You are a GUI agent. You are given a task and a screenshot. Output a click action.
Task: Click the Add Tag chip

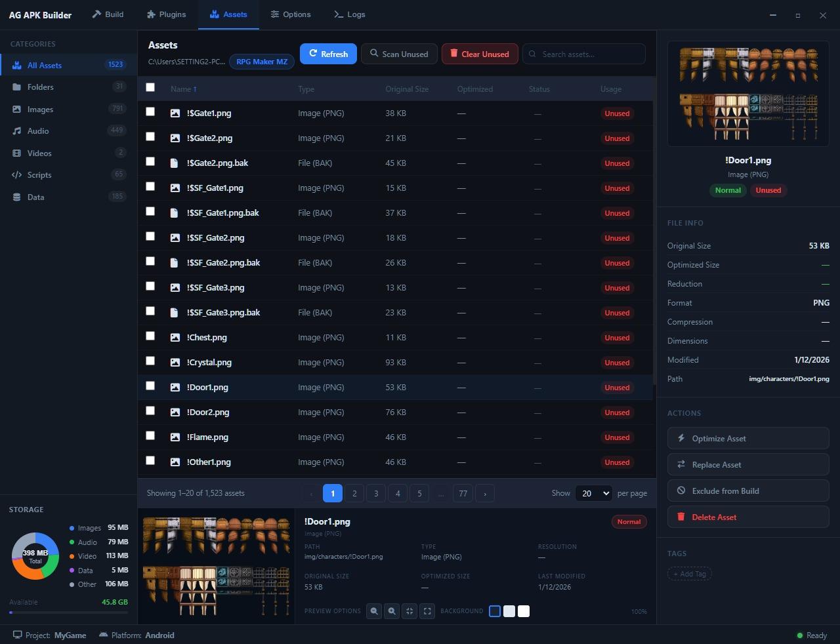point(690,574)
